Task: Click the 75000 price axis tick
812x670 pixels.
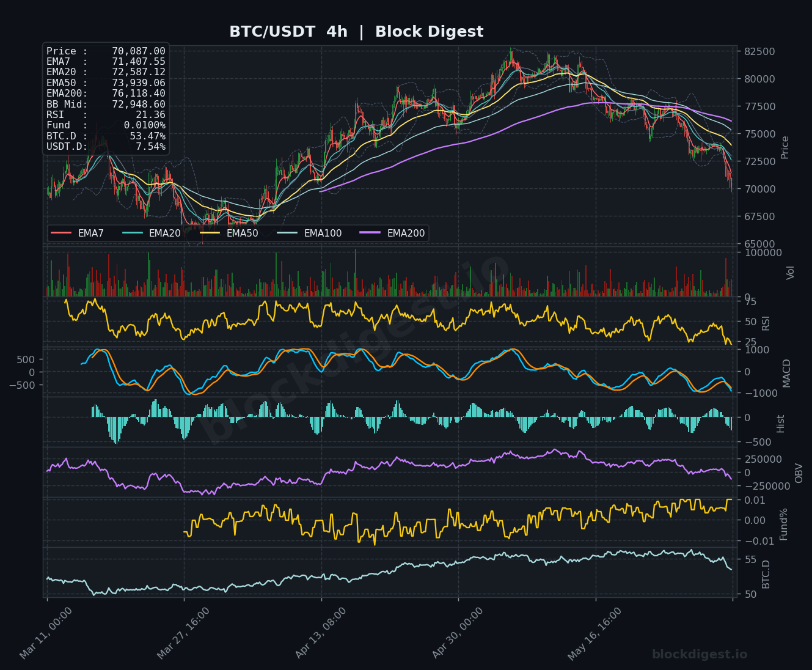Action: [x=759, y=134]
